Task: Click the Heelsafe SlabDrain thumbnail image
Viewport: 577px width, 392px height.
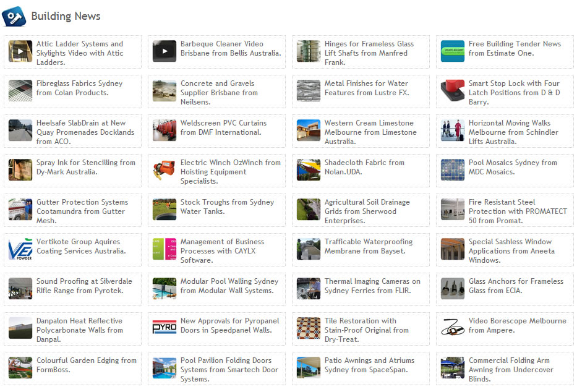Action: click(x=20, y=130)
